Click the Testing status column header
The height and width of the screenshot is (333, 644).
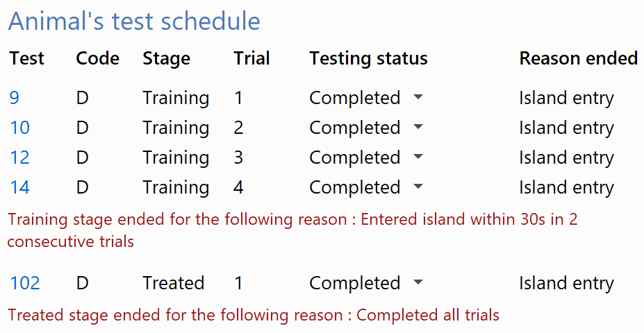(x=368, y=59)
